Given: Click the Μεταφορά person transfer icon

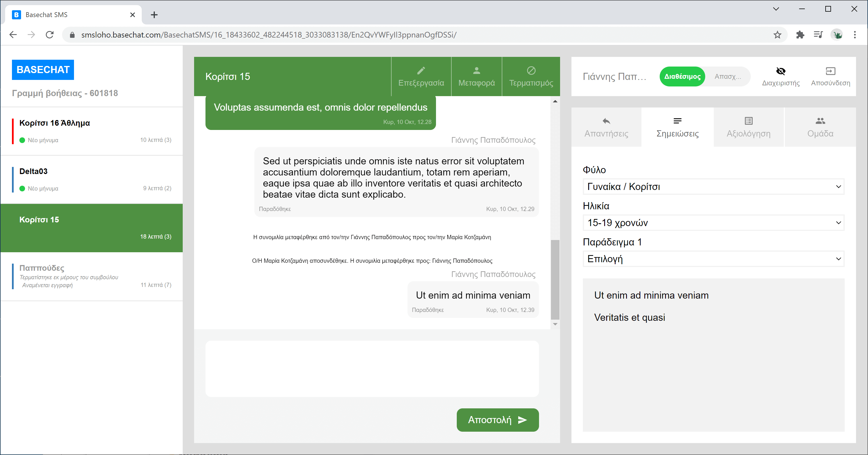Looking at the screenshot, I should coord(476,71).
